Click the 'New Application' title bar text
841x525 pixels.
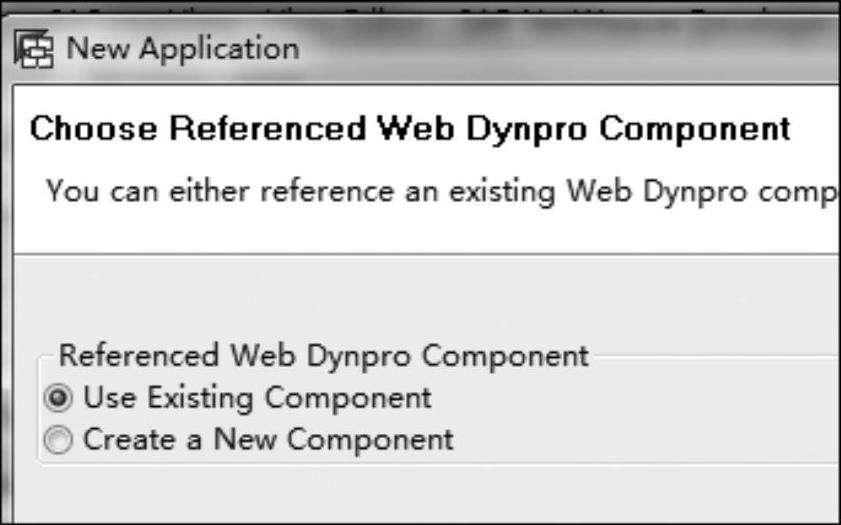point(183,49)
